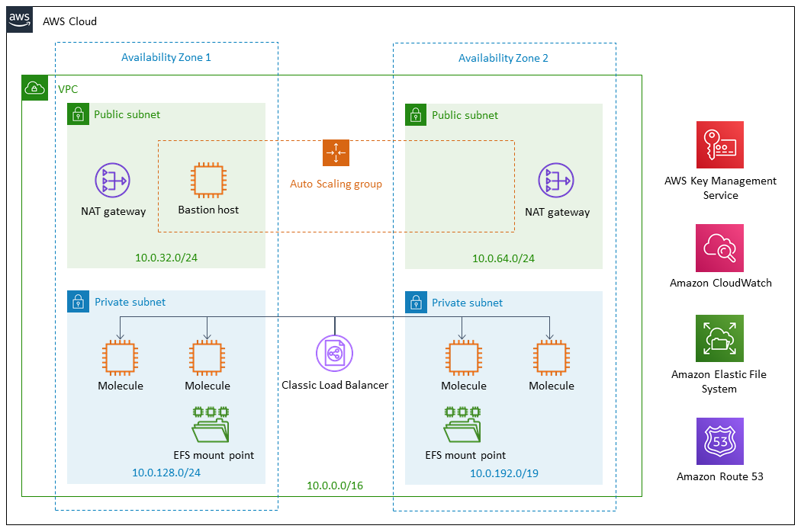
Task: Click the "Bastion host" label
Action: 208,210
